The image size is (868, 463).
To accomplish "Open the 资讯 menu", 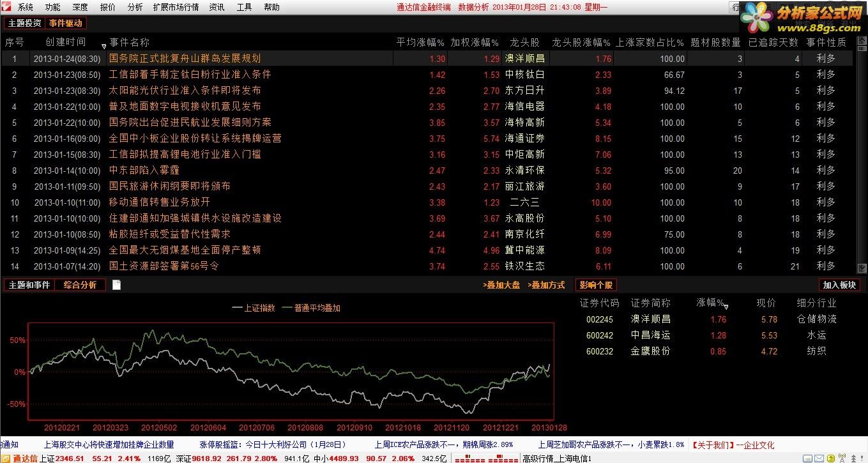I will click(x=217, y=7).
